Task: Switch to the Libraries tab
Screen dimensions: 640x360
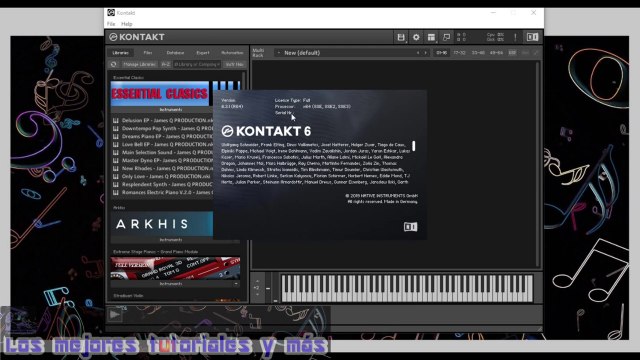Action: pos(120,53)
